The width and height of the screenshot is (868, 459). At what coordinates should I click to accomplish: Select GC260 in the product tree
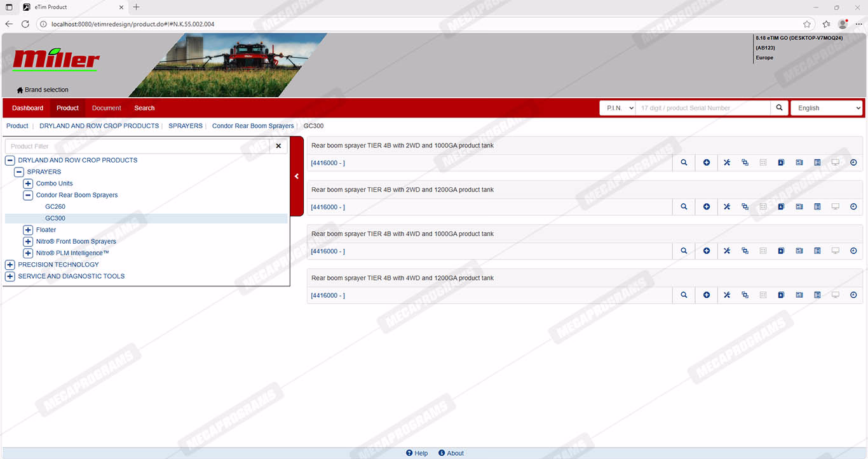tap(55, 206)
